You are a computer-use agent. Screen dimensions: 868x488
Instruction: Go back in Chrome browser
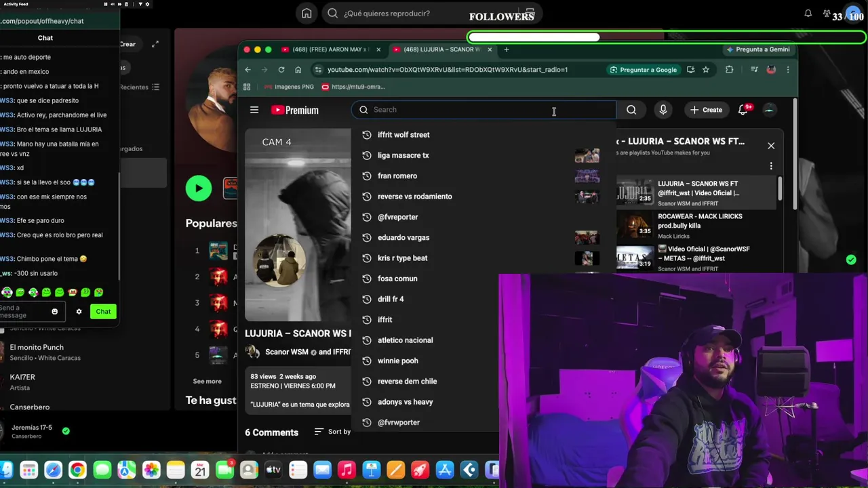pyautogui.click(x=248, y=70)
